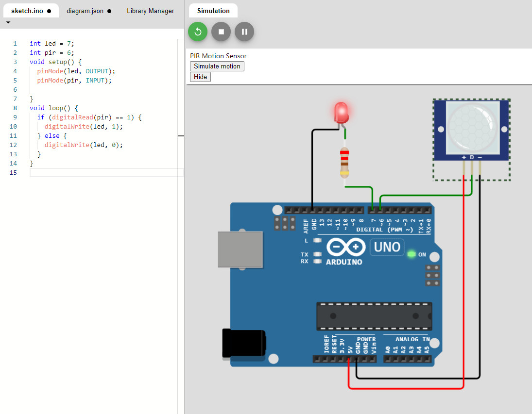
Task: Switch to the sketch.ino tab
Action: pos(31,11)
